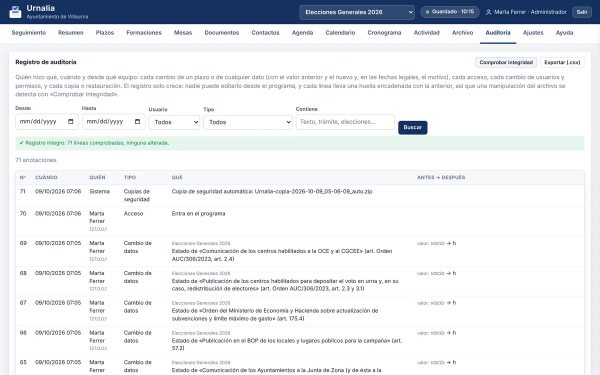Click the green 'Registro íntegro' status message
This screenshot has height=375, width=600.
[300, 143]
